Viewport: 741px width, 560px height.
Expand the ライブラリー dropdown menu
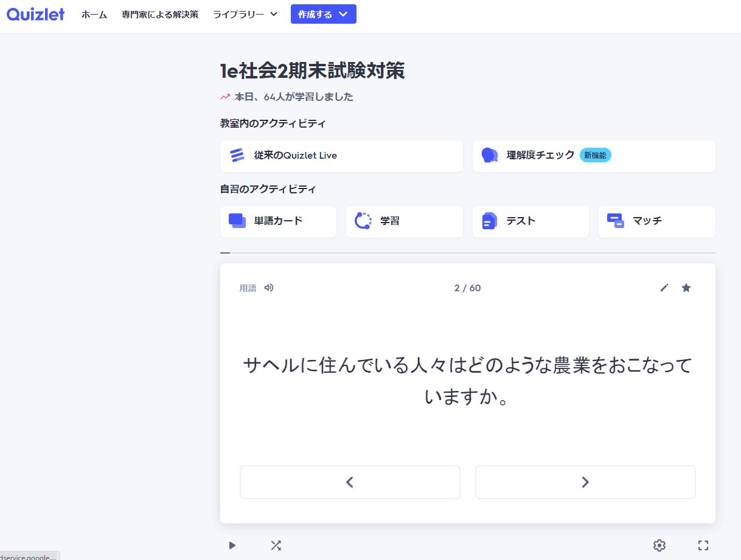[x=245, y=15]
